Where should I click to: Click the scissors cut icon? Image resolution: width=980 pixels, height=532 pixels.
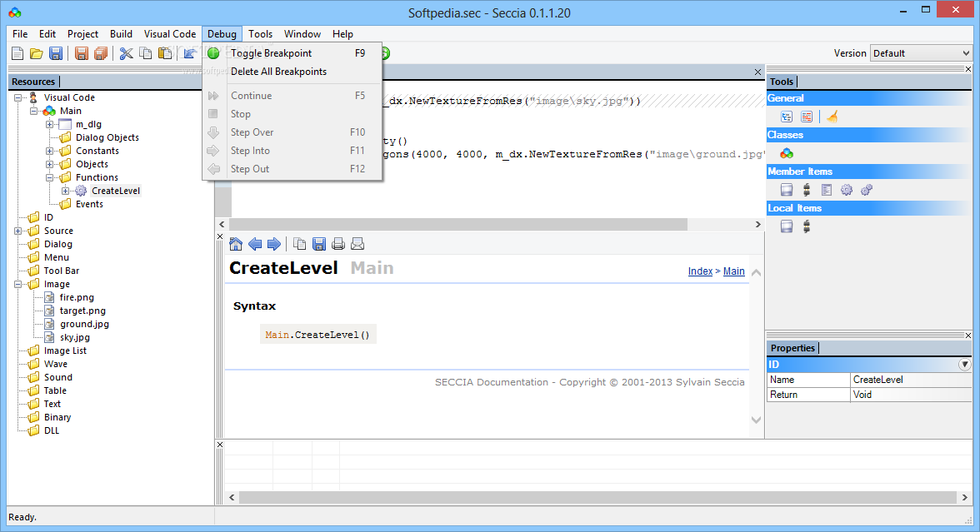127,53
